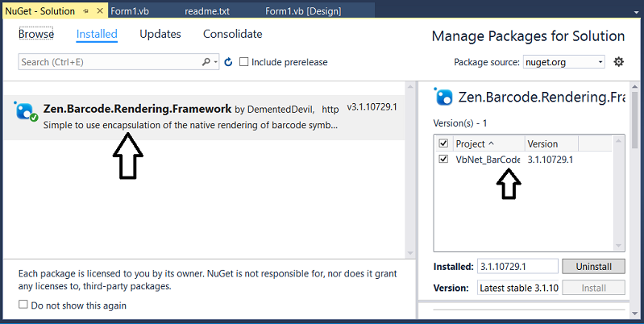Select the VbNet_BarCode project row

(x=523, y=160)
